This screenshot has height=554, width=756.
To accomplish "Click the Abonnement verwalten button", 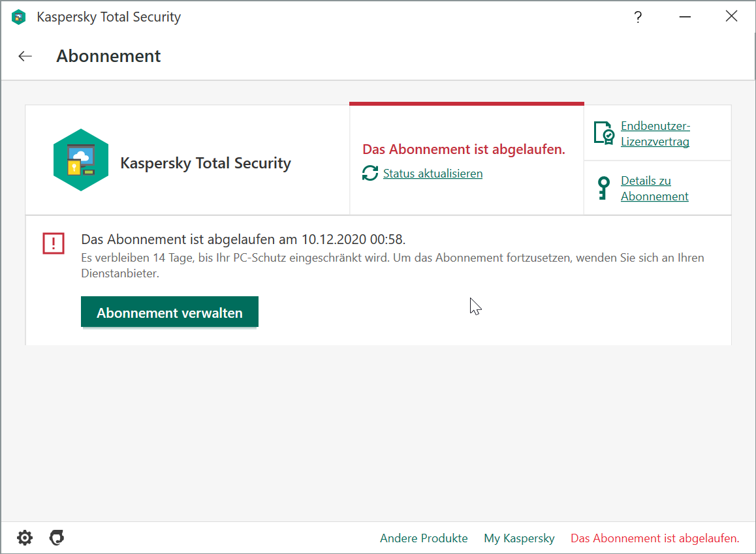I will coord(170,312).
